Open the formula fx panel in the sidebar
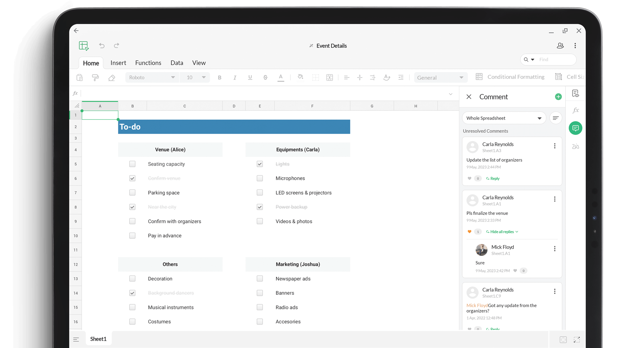This screenshot has width=644, height=348. (x=575, y=110)
